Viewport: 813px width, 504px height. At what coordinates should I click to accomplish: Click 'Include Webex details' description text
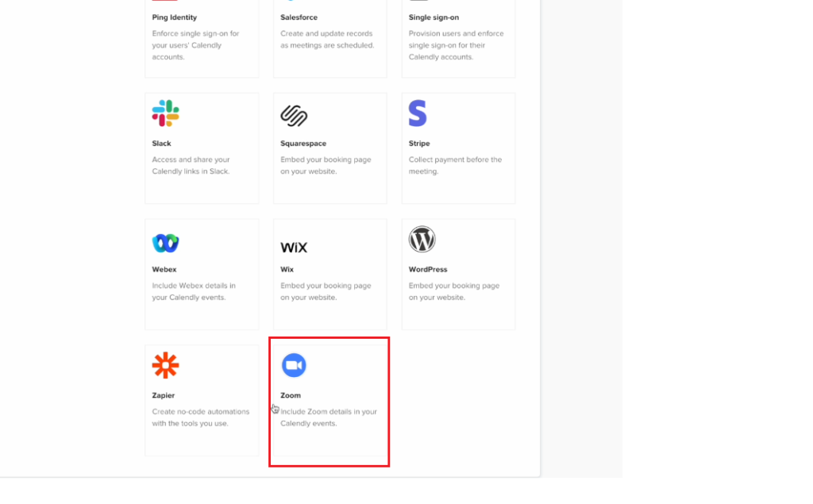(x=194, y=291)
